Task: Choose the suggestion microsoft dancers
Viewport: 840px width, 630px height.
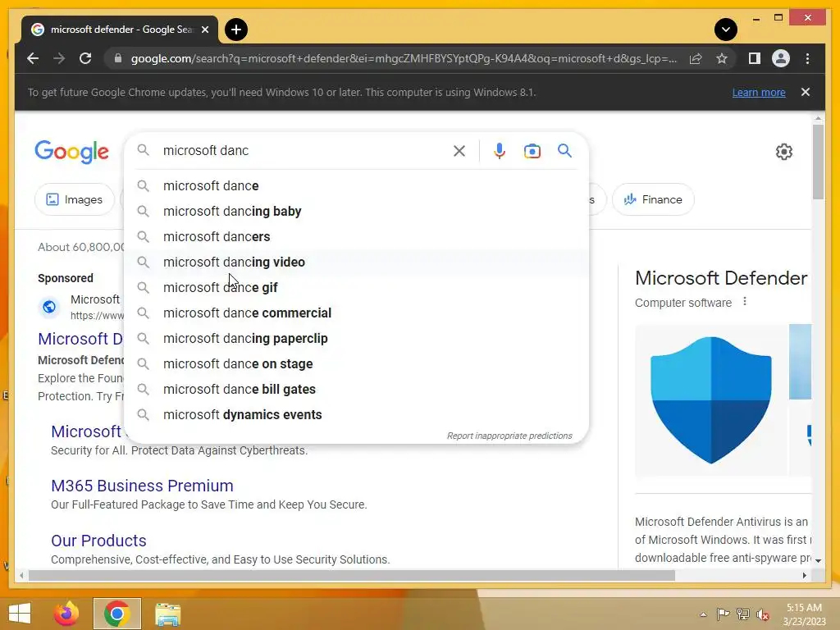Action: pyautogui.click(x=356, y=237)
